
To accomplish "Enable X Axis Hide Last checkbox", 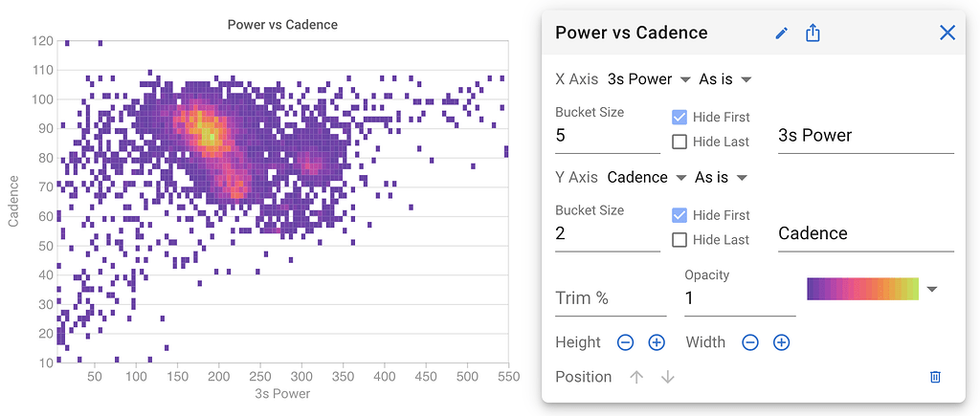I will click(679, 142).
